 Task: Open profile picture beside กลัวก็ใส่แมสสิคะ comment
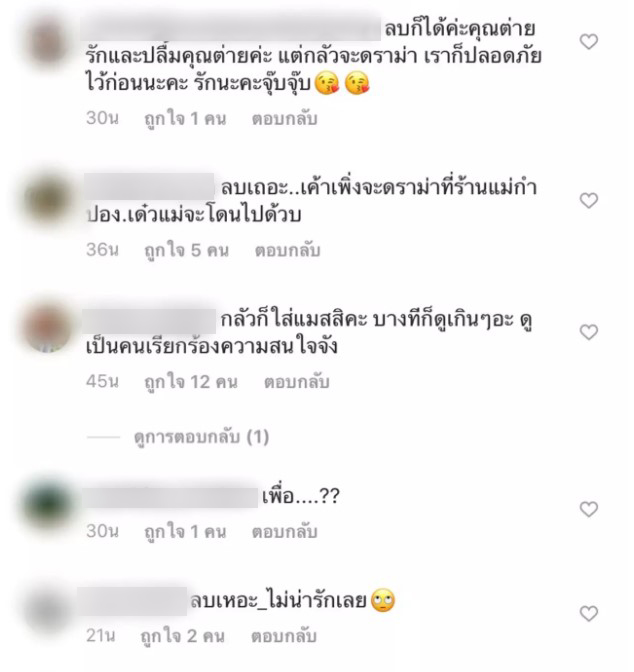(47, 328)
